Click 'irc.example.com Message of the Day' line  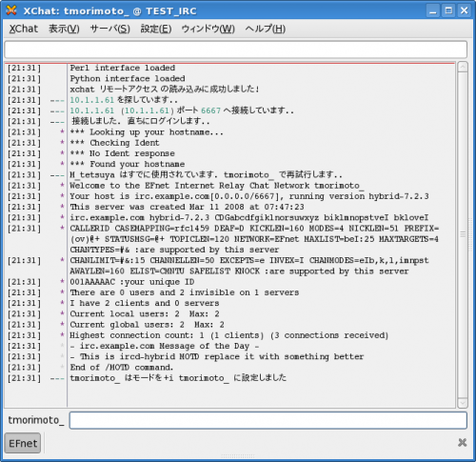[x=165, y=346]
